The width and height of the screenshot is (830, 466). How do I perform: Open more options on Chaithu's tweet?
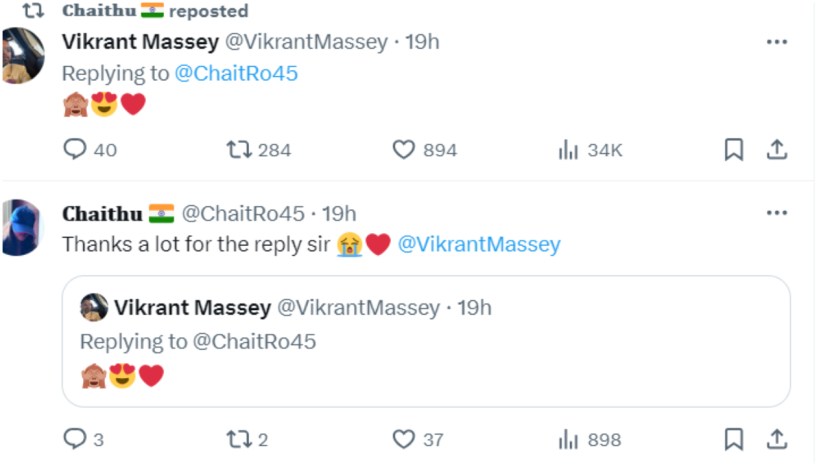pyautogui.click(x=776, y=213)
